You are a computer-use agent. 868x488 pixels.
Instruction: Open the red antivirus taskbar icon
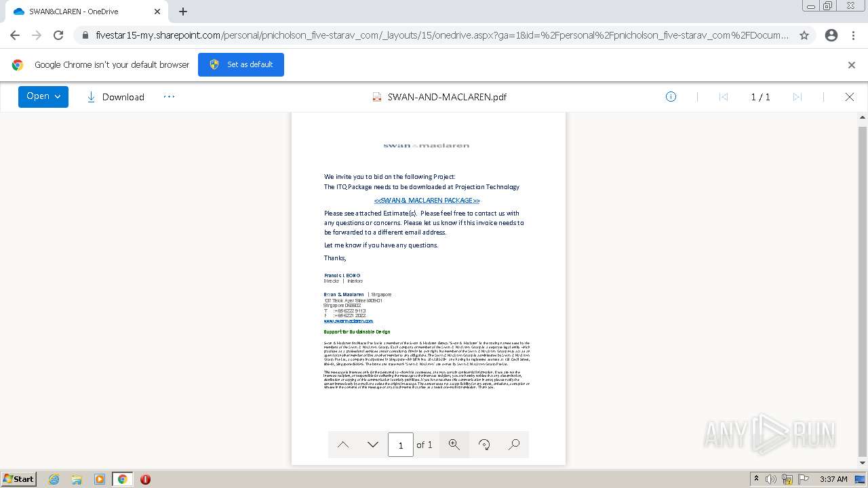(145, 479)
